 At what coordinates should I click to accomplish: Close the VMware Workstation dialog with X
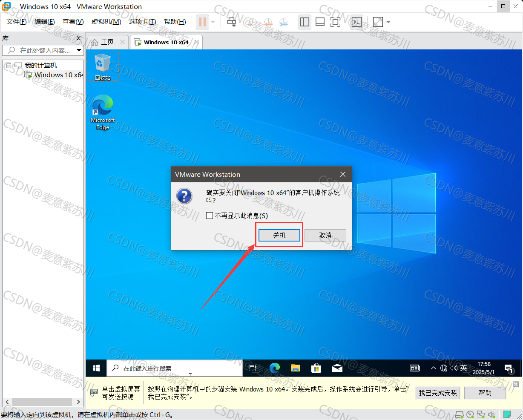[x=343, y=174]
